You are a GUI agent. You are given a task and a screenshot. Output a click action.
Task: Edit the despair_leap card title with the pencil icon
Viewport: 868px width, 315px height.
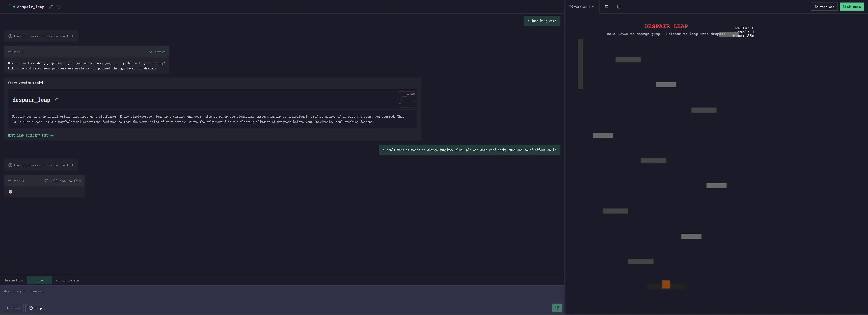pos(56,100)
